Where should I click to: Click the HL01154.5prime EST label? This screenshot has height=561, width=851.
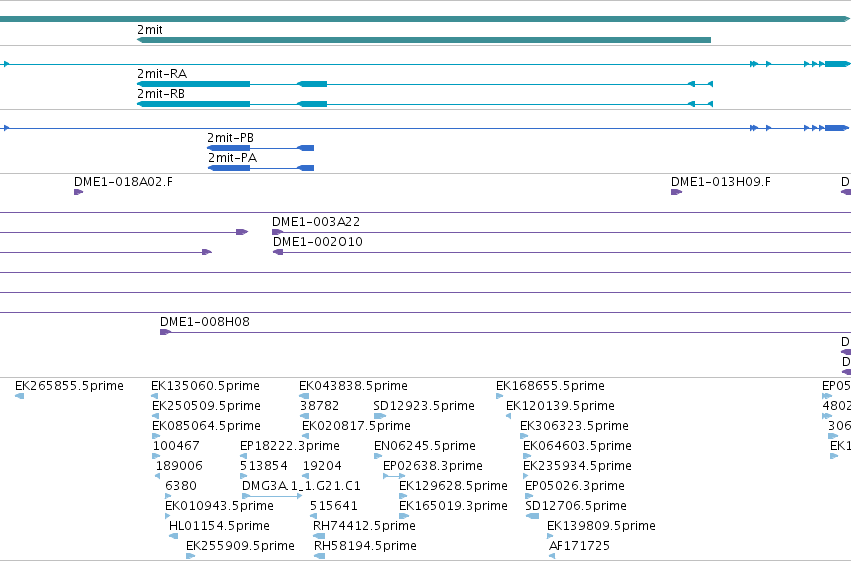pyautogui.click(x=219, y=526)
